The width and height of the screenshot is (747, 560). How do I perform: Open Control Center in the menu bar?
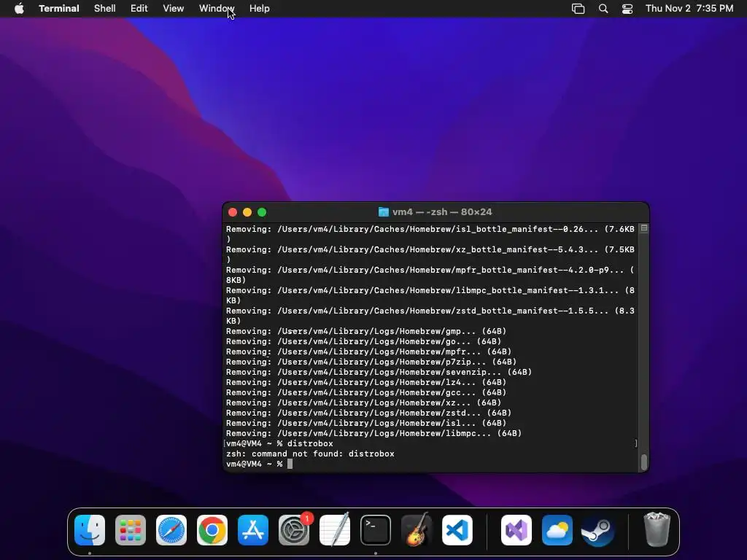pos(627,9)
